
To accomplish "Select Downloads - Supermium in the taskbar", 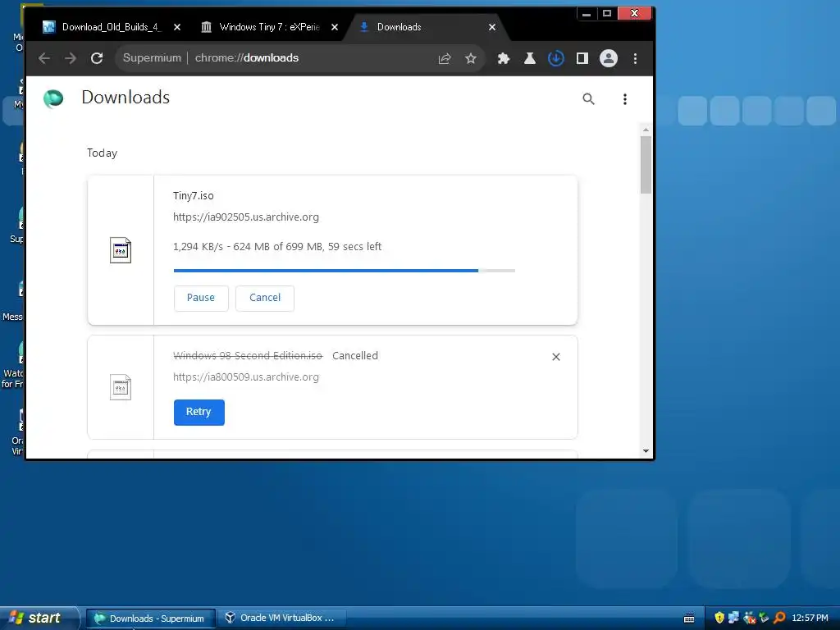I will click(151, 619).
